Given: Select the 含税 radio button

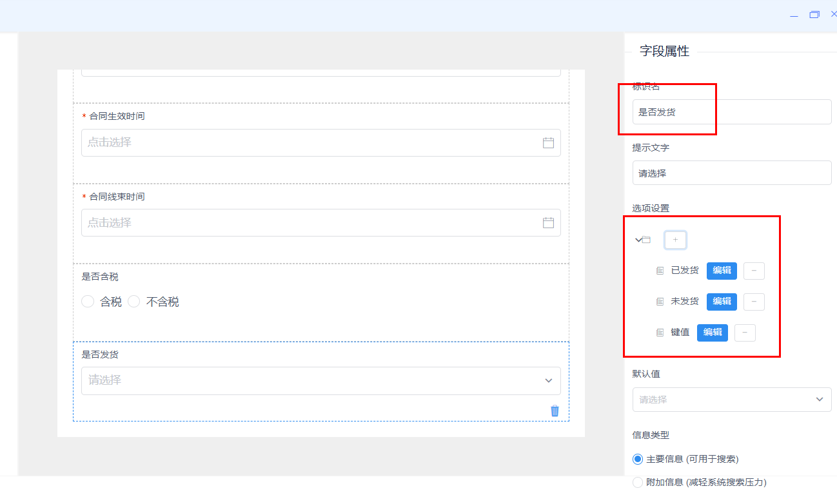Looking at the screenshot, I should pos(88,302).
